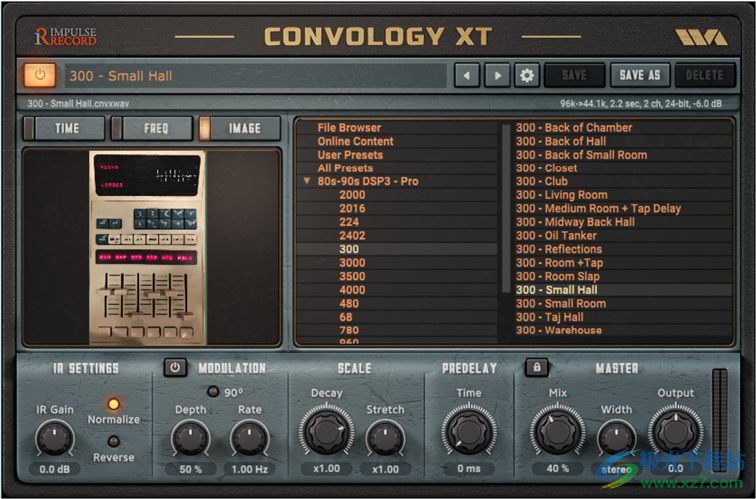Viewport: 756px width, 499px height.
Task: Open the All Presets entry
Action: 345,168
